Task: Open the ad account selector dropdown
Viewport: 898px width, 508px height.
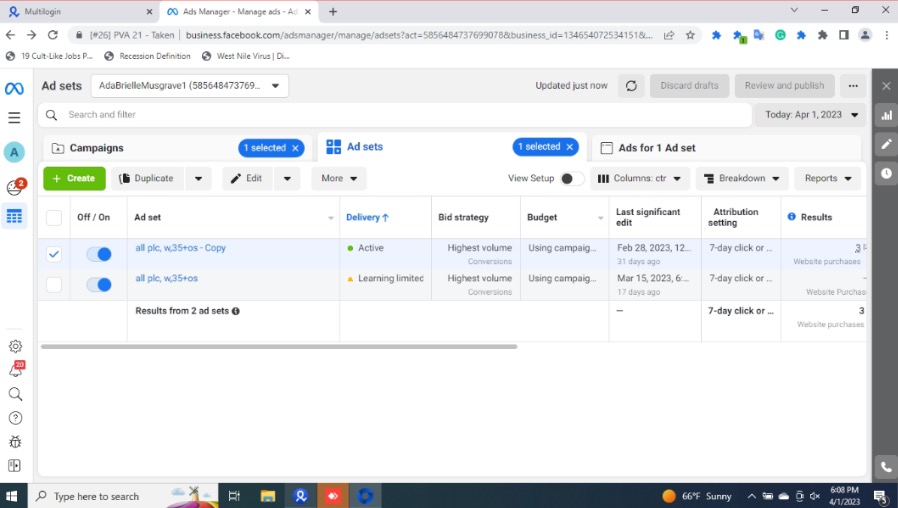Action: tap(190, 86)
